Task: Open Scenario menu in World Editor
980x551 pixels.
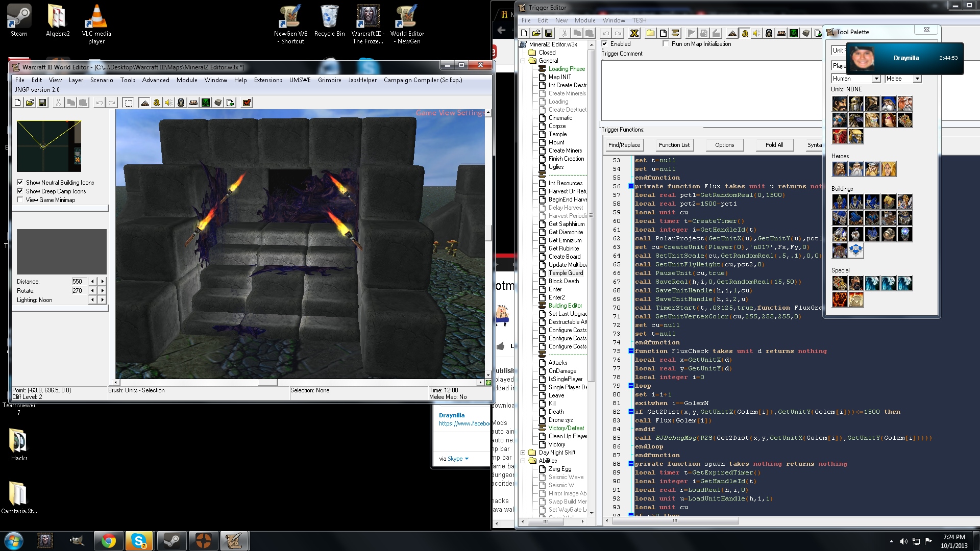Action: pos(102,80)
